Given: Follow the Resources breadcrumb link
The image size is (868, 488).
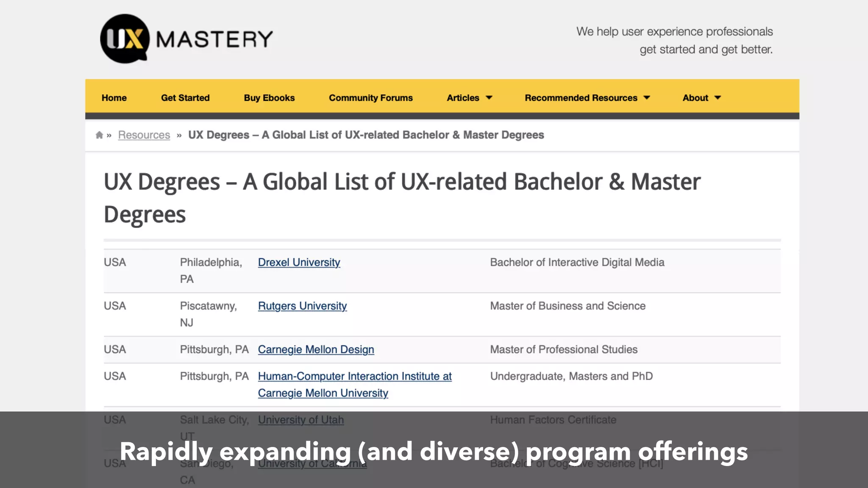Looking at the screenshot, I should pos(144,135).
